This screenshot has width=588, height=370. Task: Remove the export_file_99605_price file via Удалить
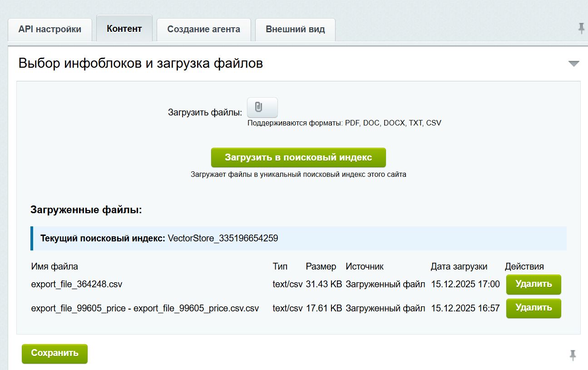(x=534, y=308)
